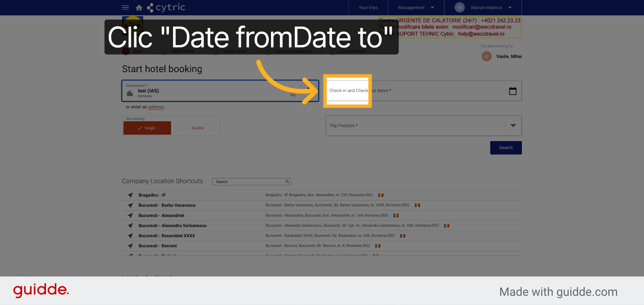Viewport: 644px width, 305px height.
Task: Click arrow icon beside Bucuresti - Basarabiei XXXX
Action: point(130,236)
